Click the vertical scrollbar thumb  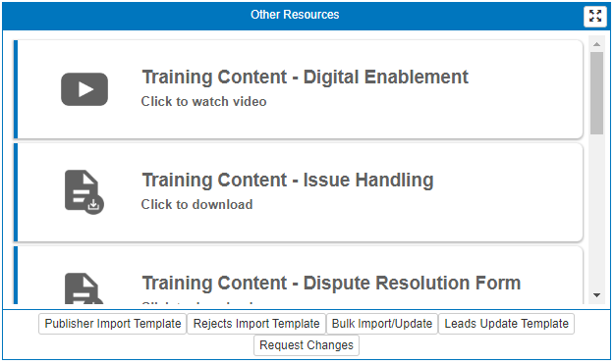[x=596, y=93]
